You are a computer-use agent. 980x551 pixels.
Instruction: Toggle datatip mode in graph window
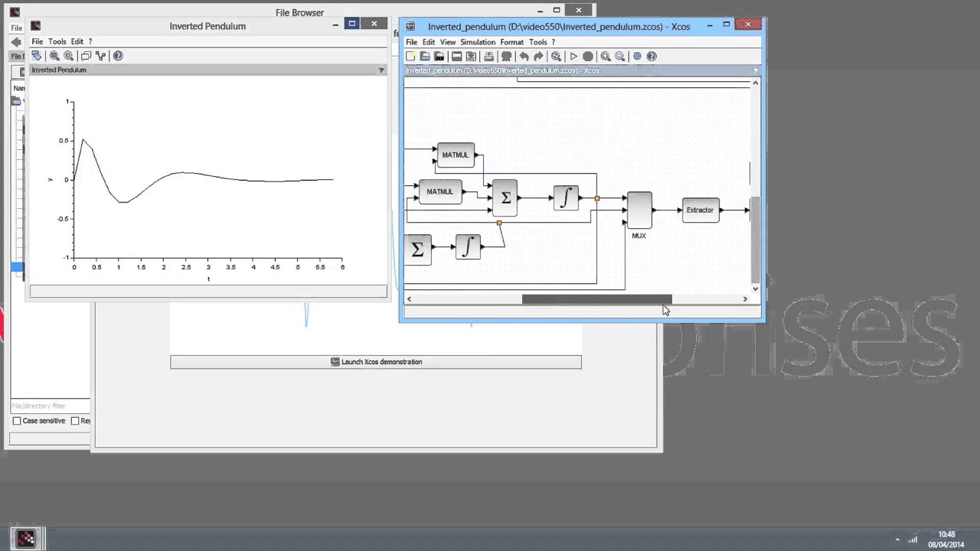tap(86, 55)
